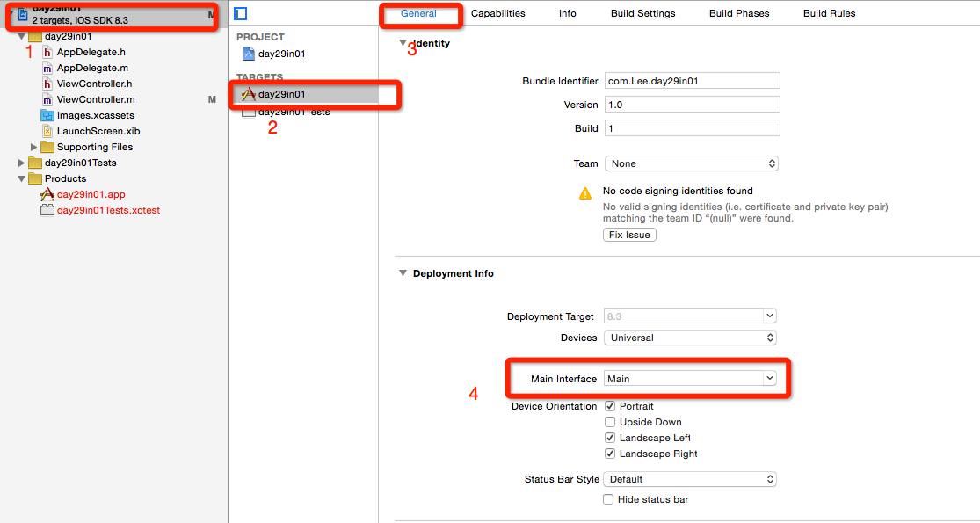Image resolution: width=980 pixels, height=523 pixels.
Task: Toggle the project and targets list sidebar icon
Action: 241,13
